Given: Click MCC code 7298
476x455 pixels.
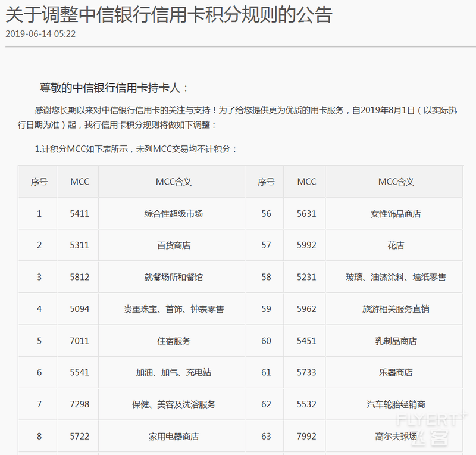Looking at the screenshot, I should pos(80,404).
